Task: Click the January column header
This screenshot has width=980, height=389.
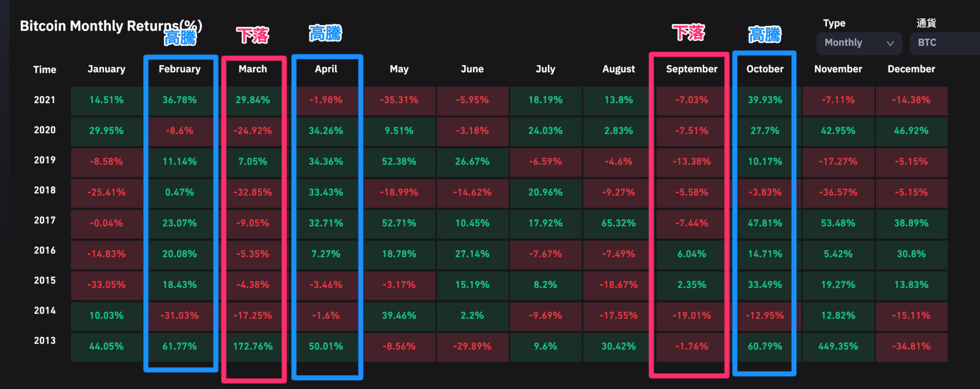Action: 106,69
